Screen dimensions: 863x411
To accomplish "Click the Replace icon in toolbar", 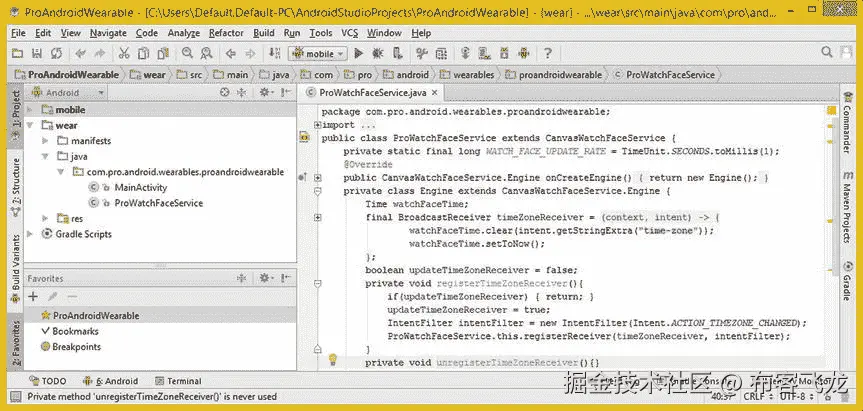I will coord(206,53).
